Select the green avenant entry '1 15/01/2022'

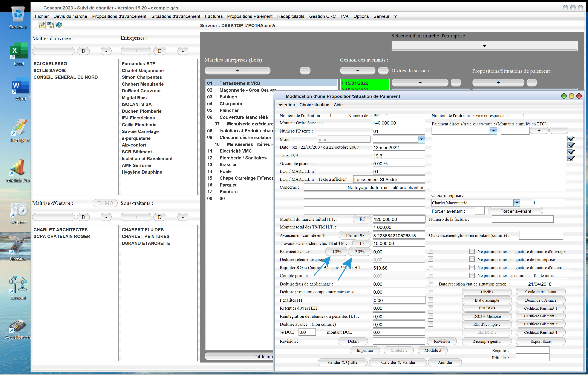364,83
